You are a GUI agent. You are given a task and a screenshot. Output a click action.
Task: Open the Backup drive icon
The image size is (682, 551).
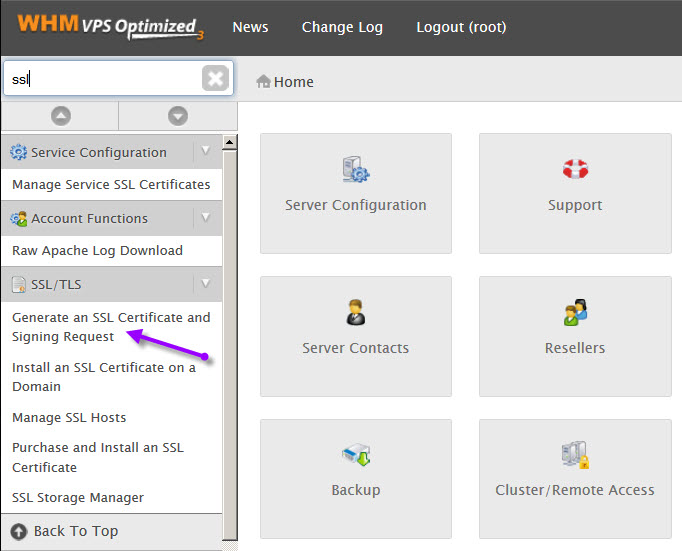tap(355, 455)
